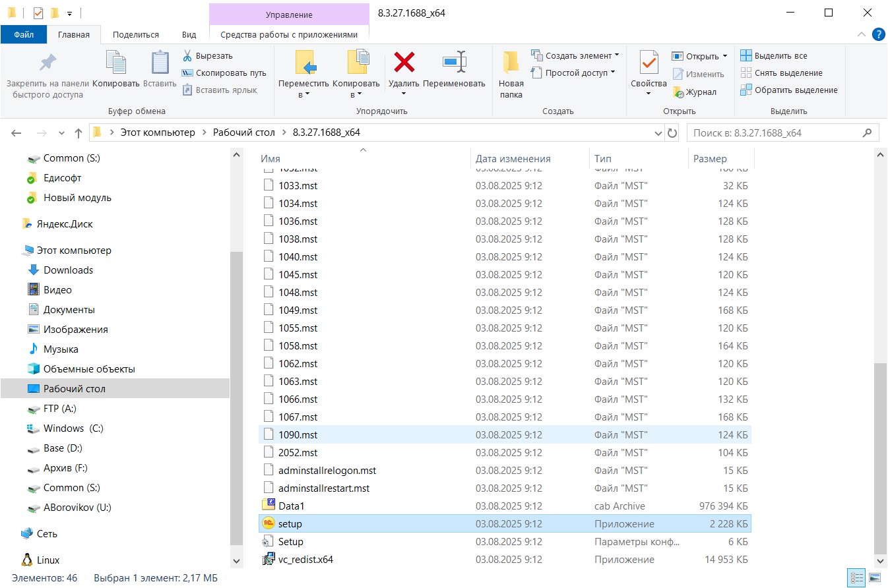Open the ribbon help question mark

[x=878, y=34]
